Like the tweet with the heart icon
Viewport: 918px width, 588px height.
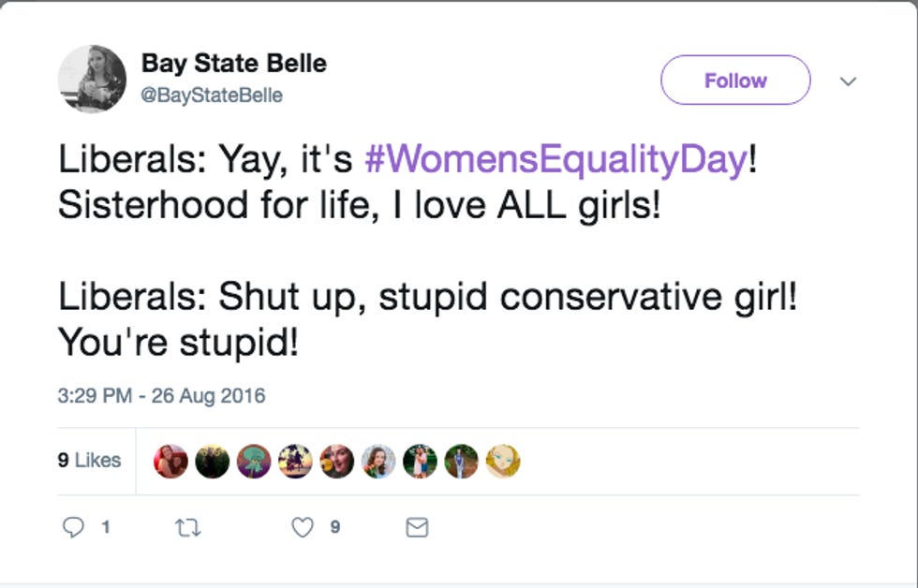click(302, 528)
